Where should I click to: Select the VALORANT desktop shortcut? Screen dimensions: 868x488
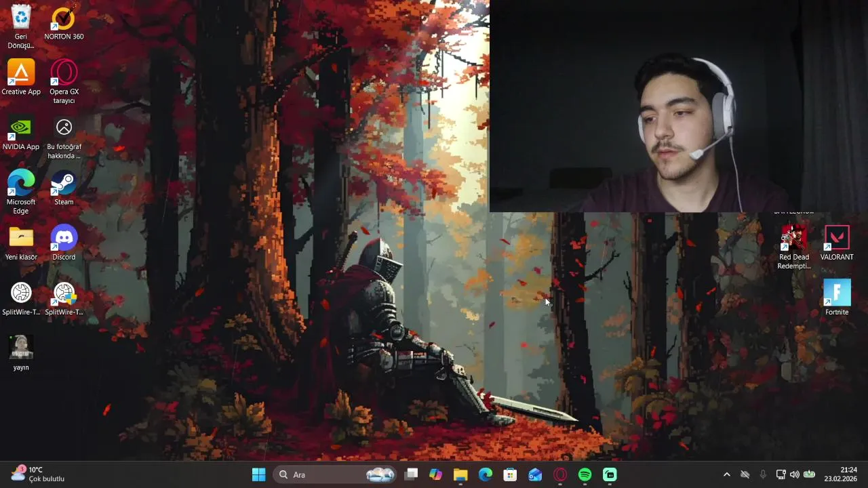click(x=837, y=243)
